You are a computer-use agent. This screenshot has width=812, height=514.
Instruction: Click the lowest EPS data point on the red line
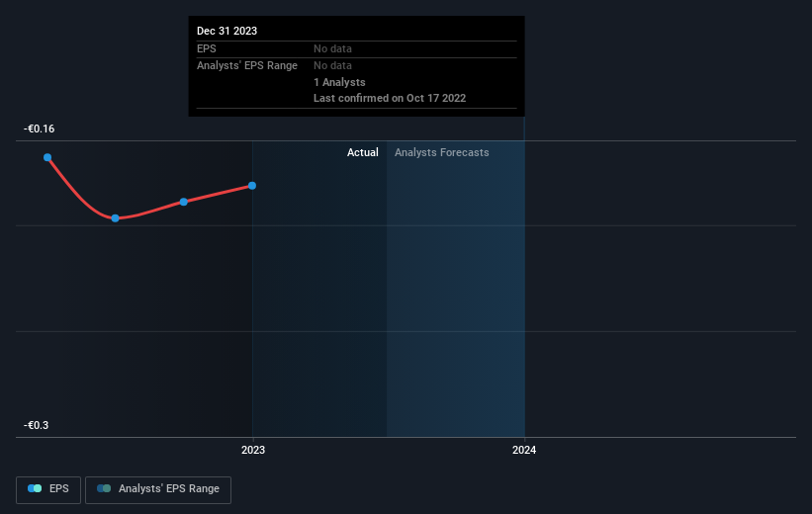115,218
